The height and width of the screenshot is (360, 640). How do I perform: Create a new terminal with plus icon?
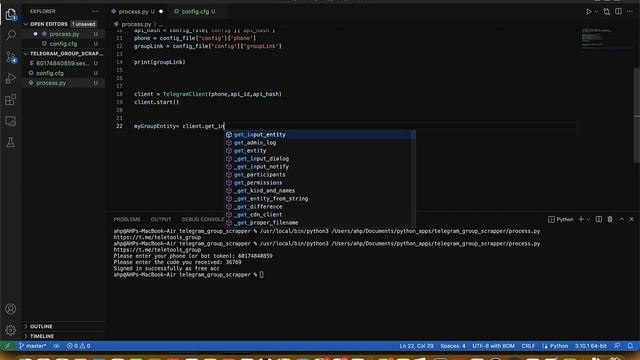[x=581, y=219]
